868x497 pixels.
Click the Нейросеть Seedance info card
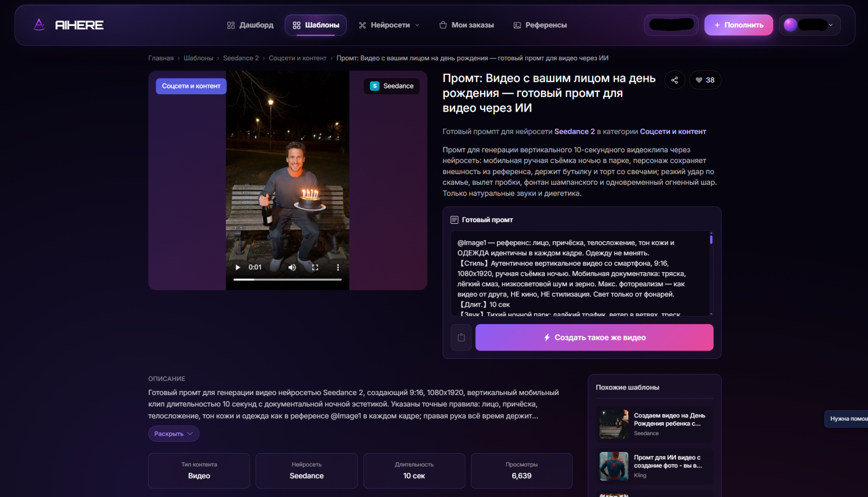pyautogui.click(x=307, y=471)
